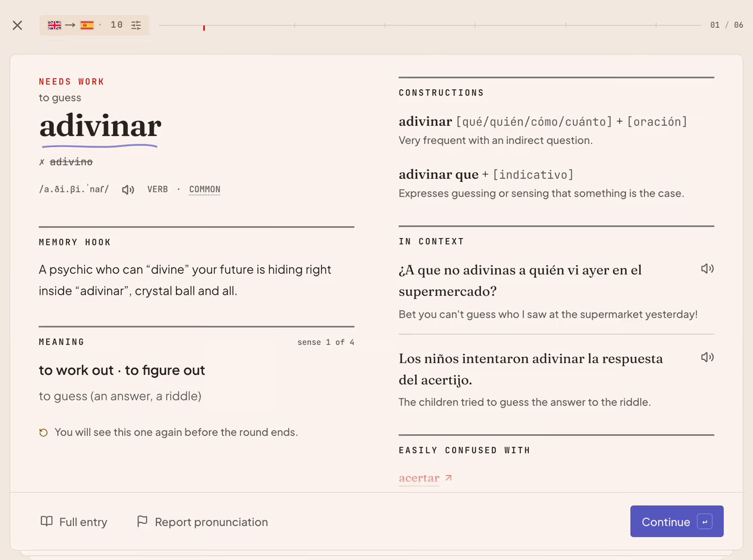Open the Full entry

pos(74,521)
